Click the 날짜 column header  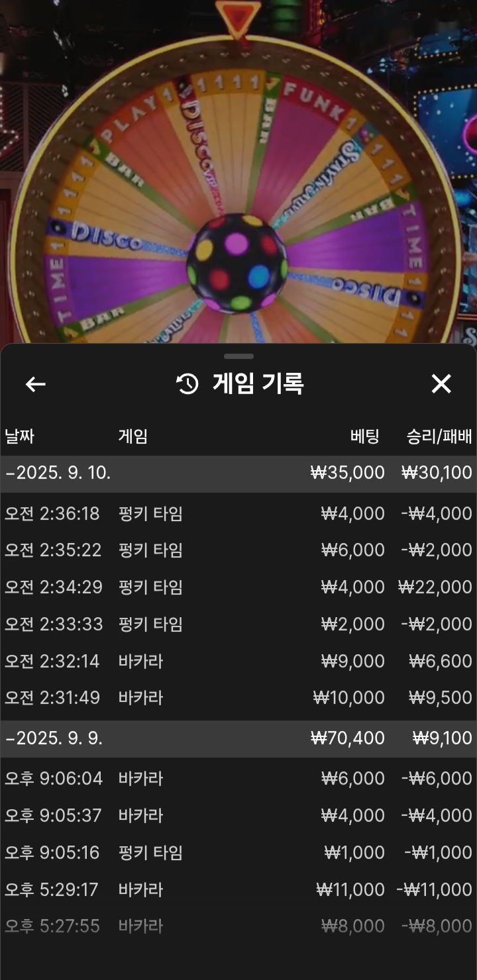(19, 436)
